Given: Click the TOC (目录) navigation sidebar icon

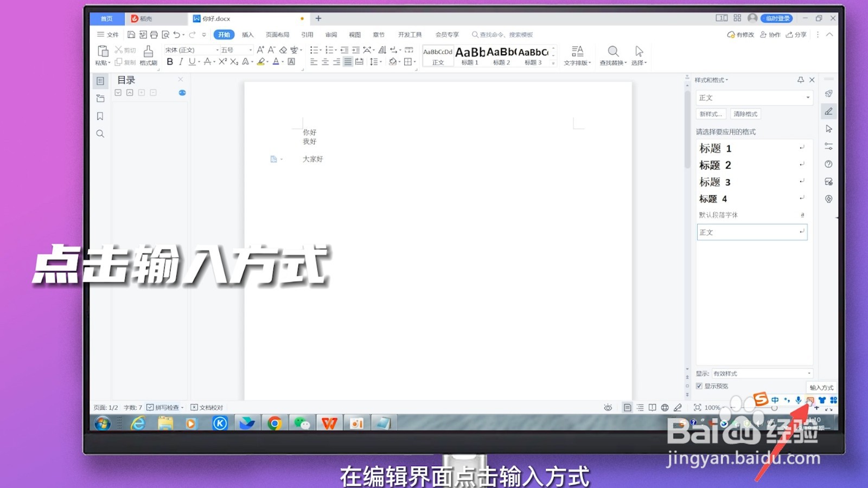Looking at the screenshot, I should pos(100,81).
